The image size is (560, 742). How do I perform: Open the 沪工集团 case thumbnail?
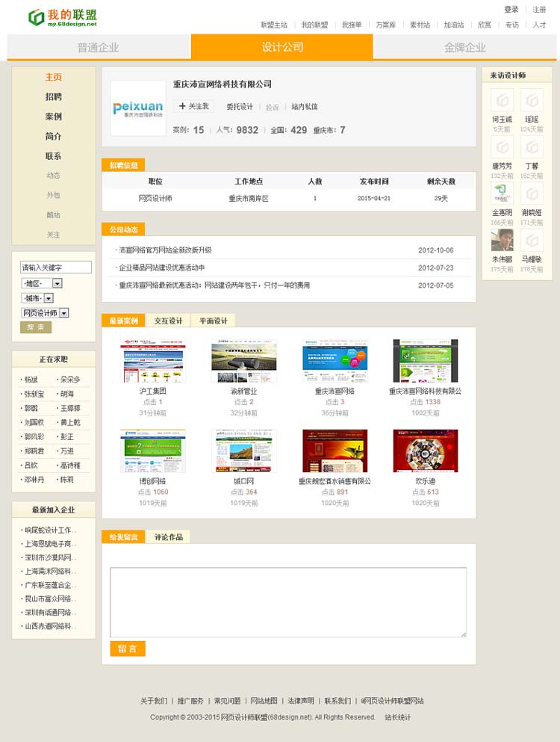153,361
